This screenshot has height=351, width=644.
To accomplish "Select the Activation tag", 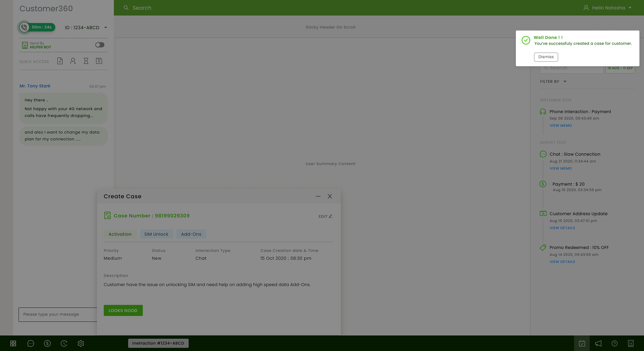I will point(120,234).
